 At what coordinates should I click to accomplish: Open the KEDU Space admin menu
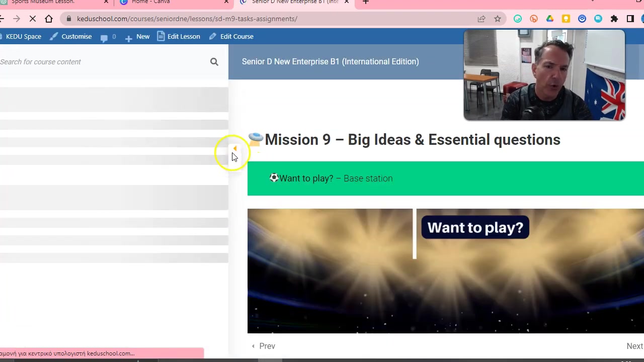point(21,36)
